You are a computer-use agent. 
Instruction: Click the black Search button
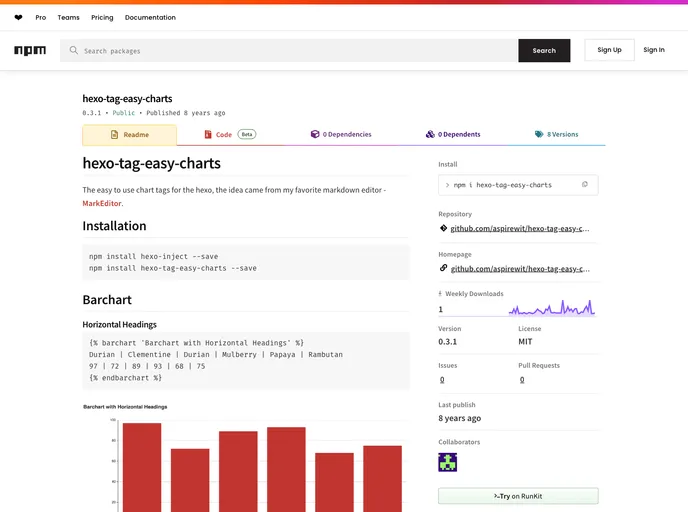pyautogui.click(x=544, y=50)
